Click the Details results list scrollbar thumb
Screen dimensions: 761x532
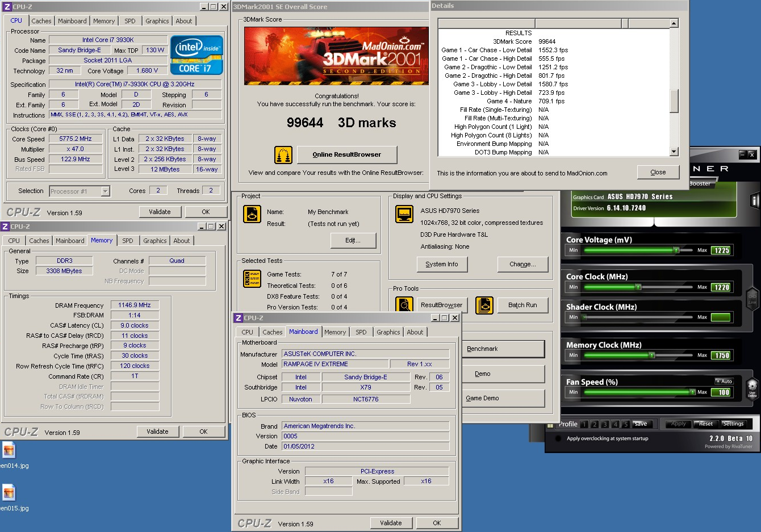tap(674, 101)
